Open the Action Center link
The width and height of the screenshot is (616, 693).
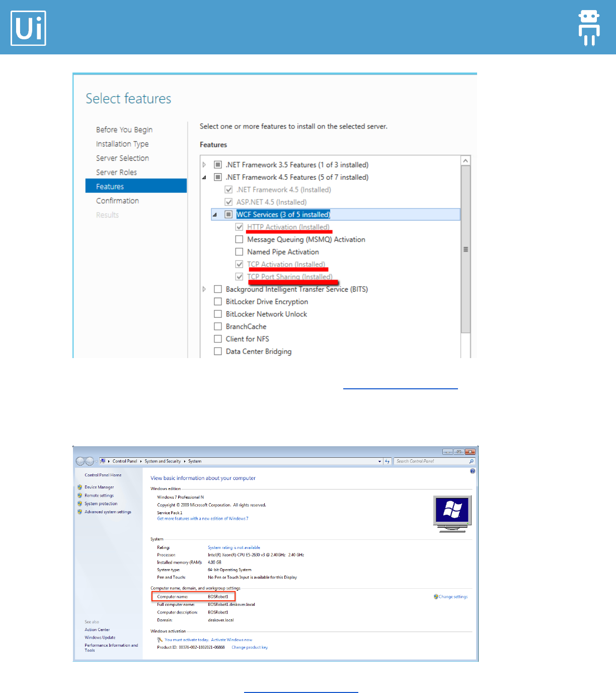97,630
